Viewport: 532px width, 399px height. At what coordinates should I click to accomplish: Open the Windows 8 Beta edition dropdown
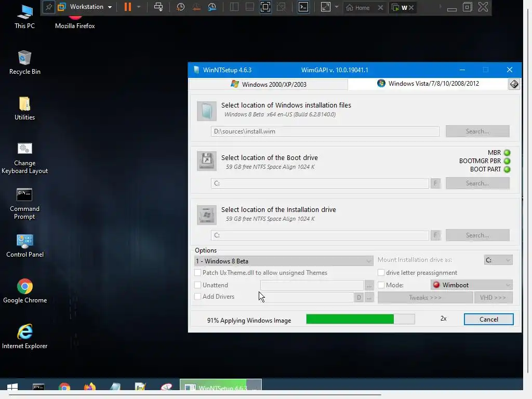(x=284, y=261)
